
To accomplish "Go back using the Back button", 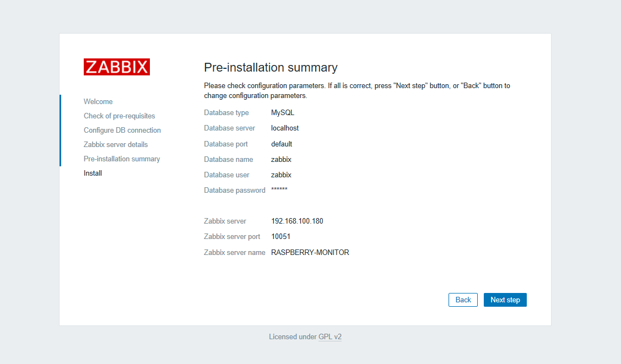I will [x=463, y=300].
